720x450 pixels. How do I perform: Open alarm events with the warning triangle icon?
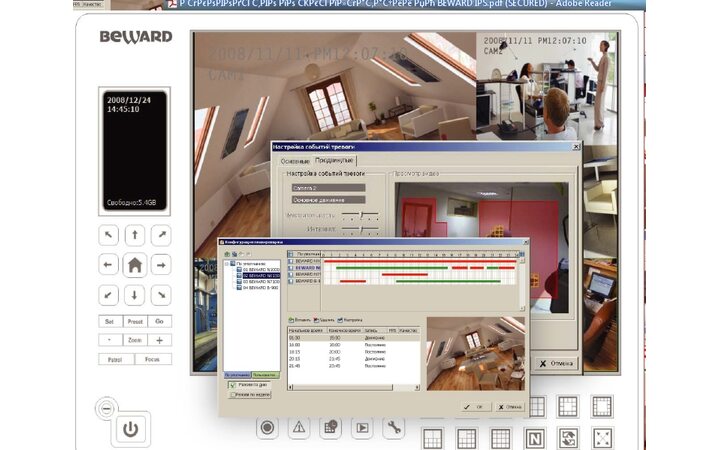click(299, 428)
